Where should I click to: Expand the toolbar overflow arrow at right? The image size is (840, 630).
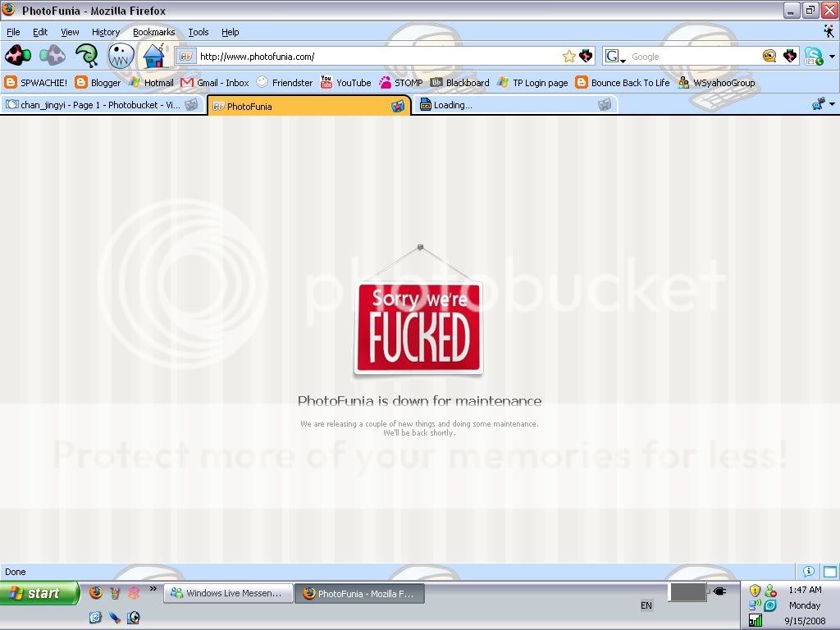click(x=832, y=57)
